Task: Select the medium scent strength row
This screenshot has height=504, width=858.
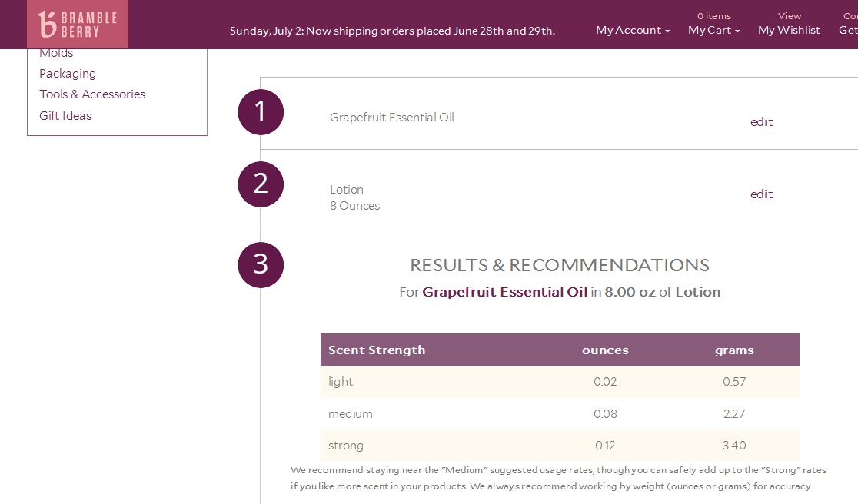Action: 560,414
